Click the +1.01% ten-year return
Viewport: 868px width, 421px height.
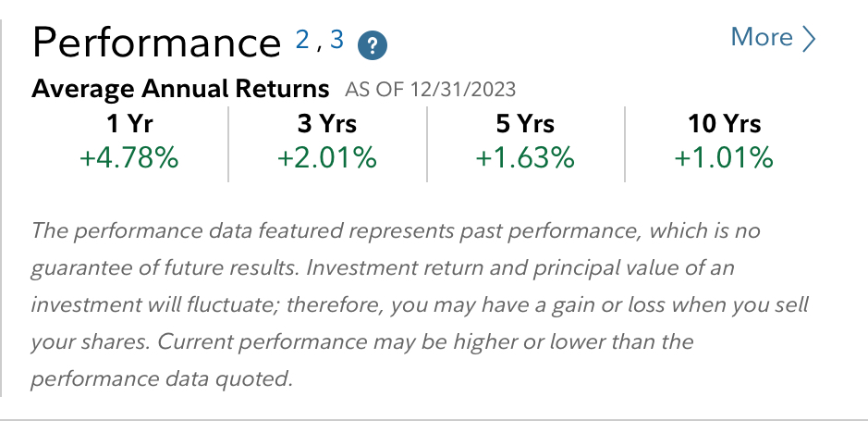click(724, 158)
